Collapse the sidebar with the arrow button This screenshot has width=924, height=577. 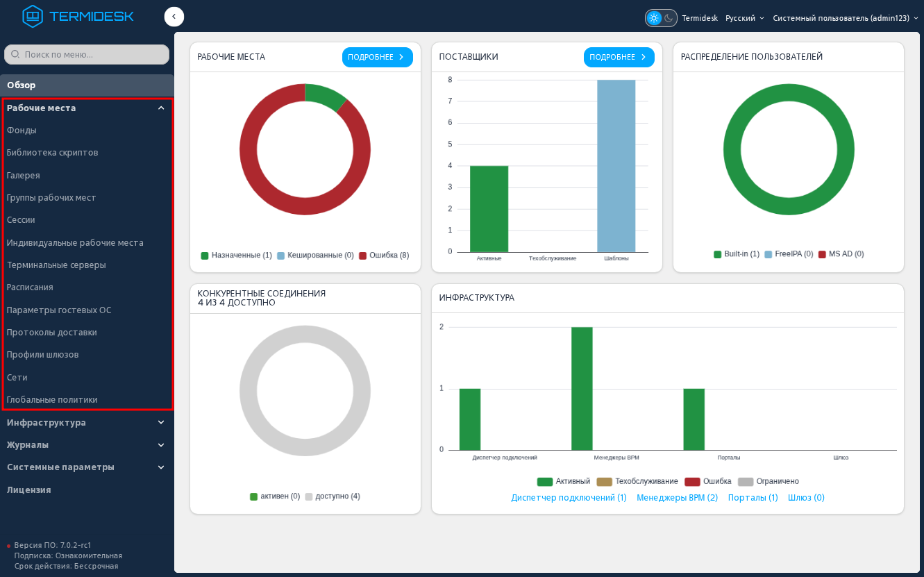coord(174,17)
